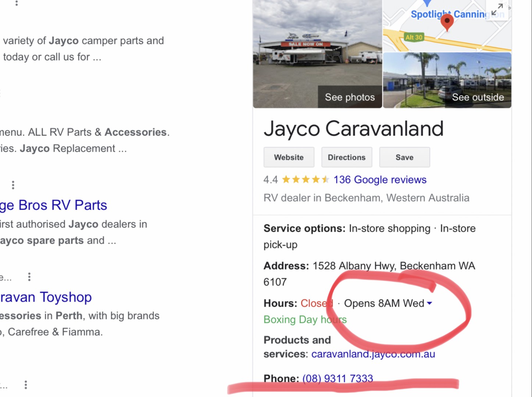The image size is (532, 397).
Task: Click the Alt 30 highway marker on map
Action: tap(414, 37)
